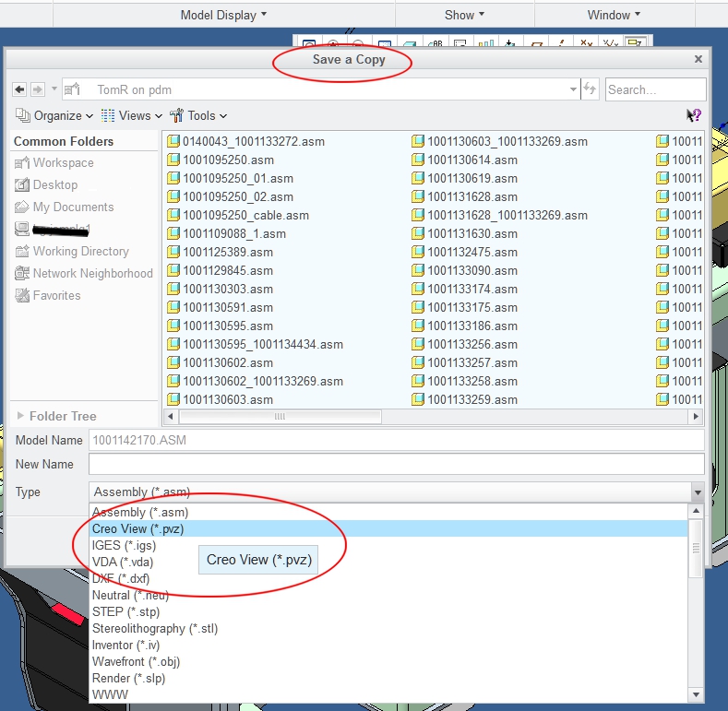Open My Documents folder shortcut

click(64, 207)
